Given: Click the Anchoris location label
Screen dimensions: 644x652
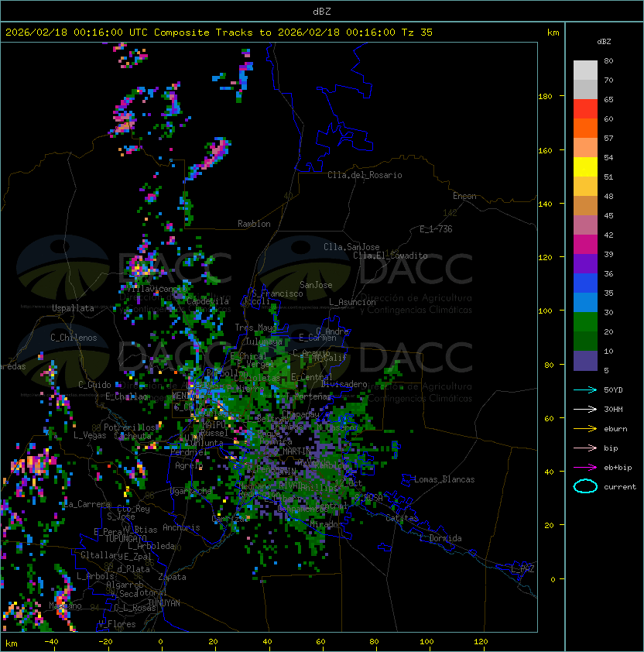Looking at the screenshot, I should coord(181,527).
